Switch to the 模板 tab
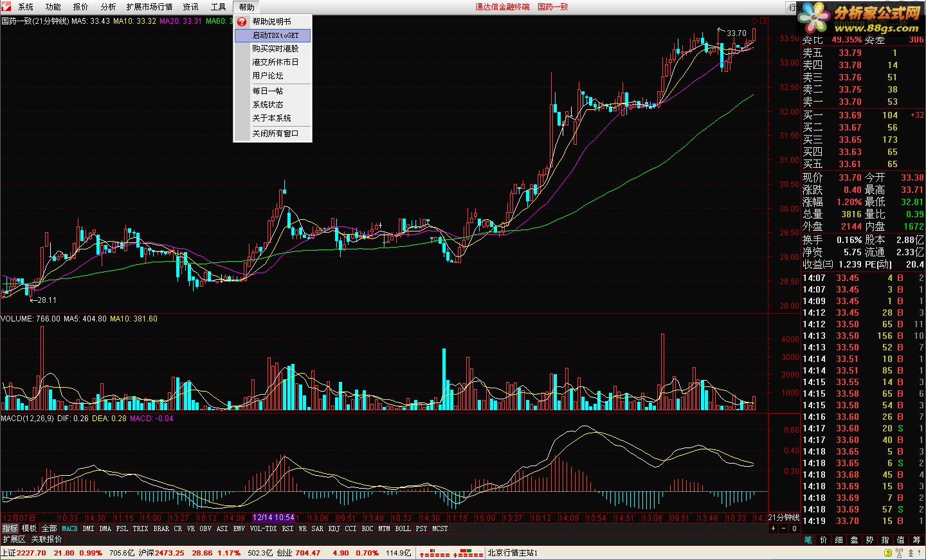The image size is (926, 560). pos(30,528)
